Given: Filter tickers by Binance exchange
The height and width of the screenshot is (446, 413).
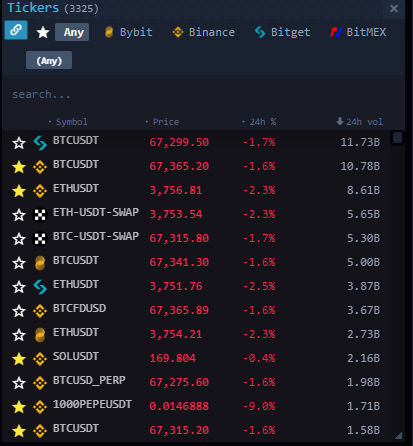Looking at the screenshot, I should [204, 32].
